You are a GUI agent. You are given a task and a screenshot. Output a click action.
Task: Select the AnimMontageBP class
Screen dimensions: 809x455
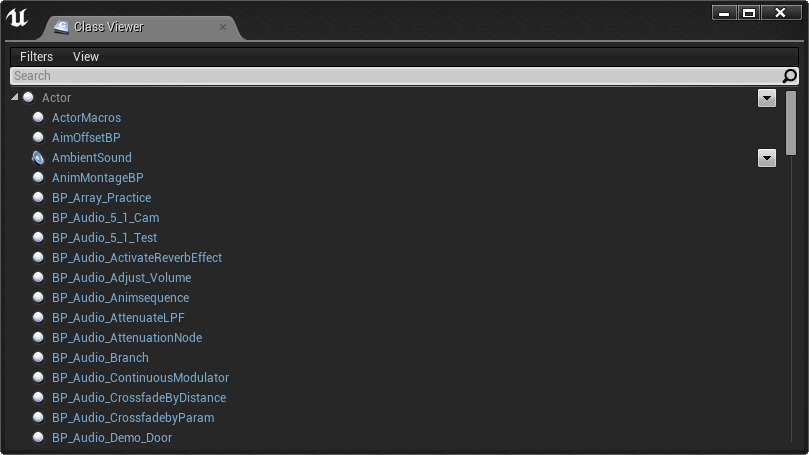tap(98, 177)
